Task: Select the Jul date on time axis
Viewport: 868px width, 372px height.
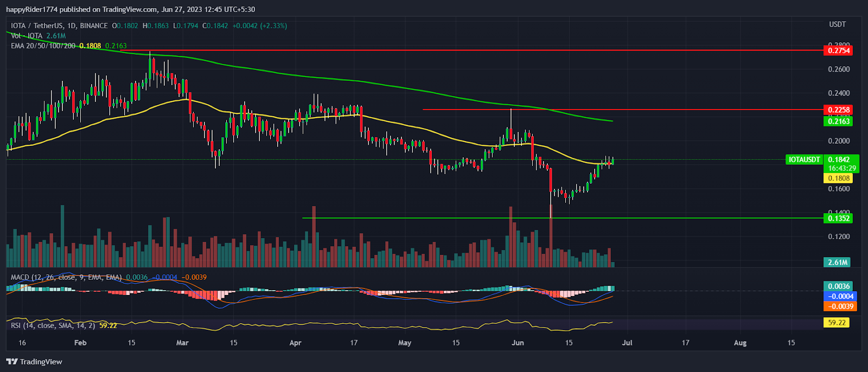Action: coord(627,343)
